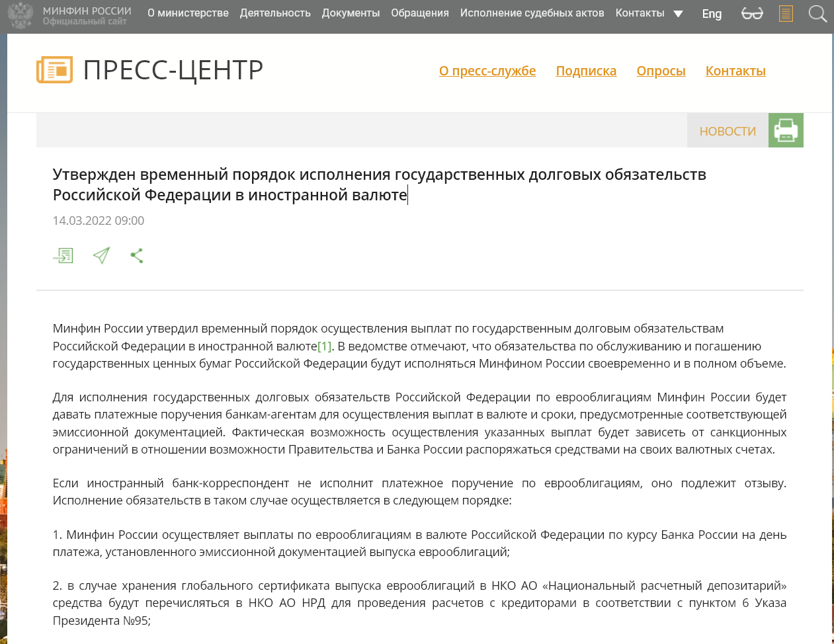Viewport: 834px width, 644px height.
Task: Click the ПРЕСС-ЦЕНТР heading
Action: tap(173, 70)
